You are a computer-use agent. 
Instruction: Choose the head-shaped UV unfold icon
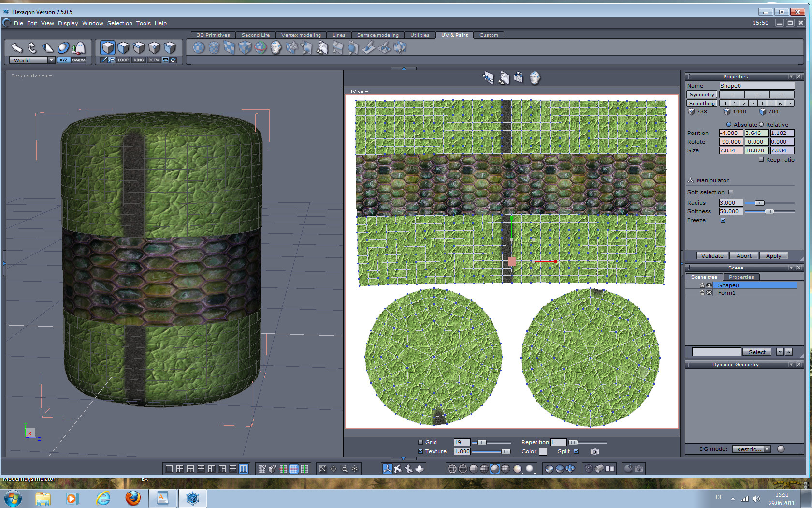(275, 47)
